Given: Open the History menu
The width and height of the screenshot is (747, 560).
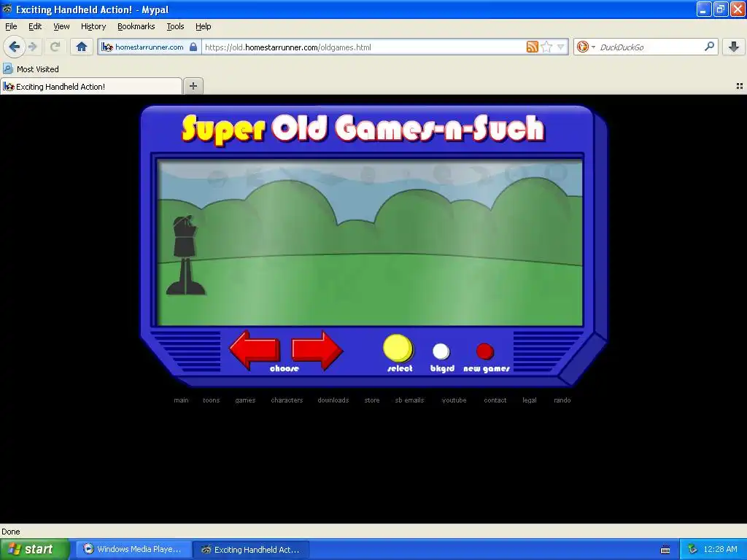Looking at the screenshot, I should [x=93, y=26].
